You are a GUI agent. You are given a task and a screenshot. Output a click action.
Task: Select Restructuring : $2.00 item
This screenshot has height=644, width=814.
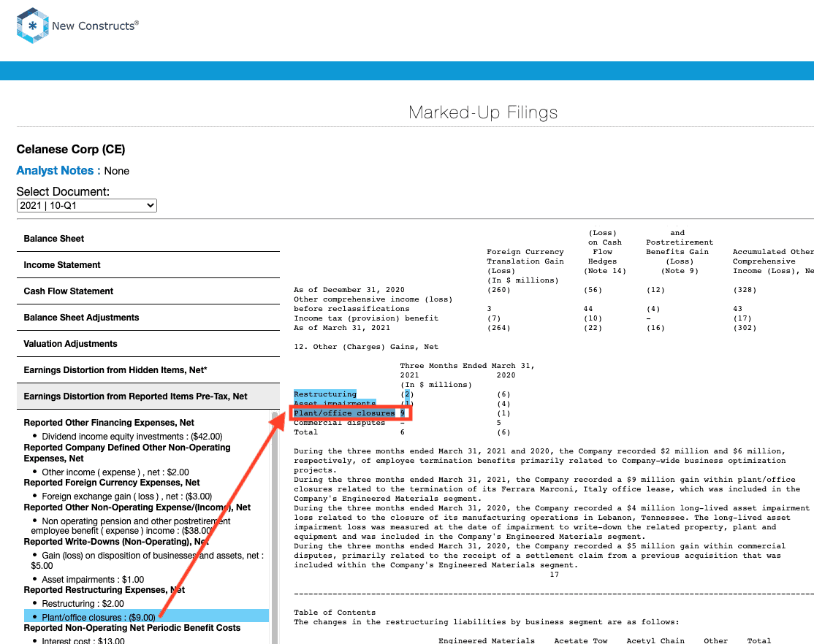(x=83, y=604)
